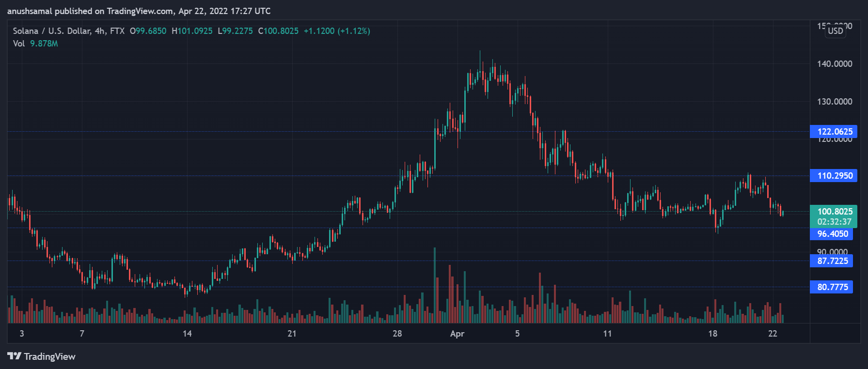Click the current price tag 100.8025
This screenshot has width=868, height=369.
(x=834, y=212)
